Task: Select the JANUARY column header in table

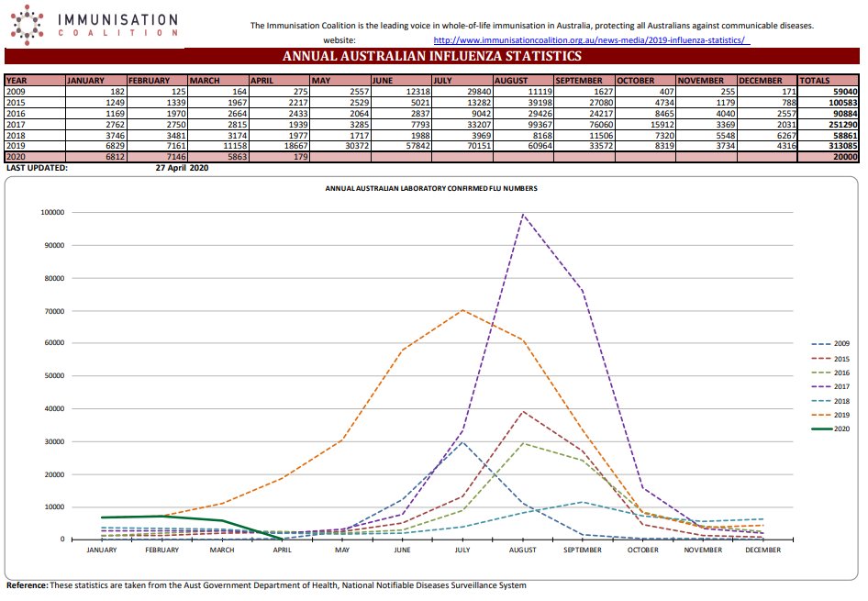Action: coord(96,80)
